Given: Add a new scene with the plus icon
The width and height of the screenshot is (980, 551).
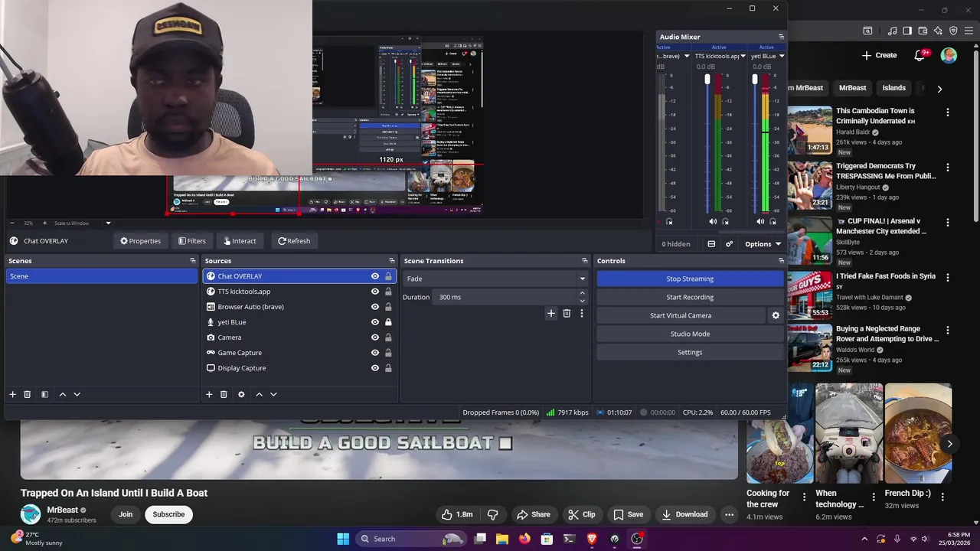Looking at the screenshot, I should (12, 394).
